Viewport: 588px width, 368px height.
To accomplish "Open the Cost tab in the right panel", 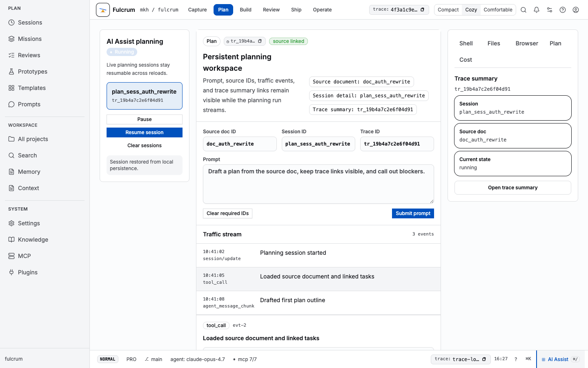I will (465, 60).
